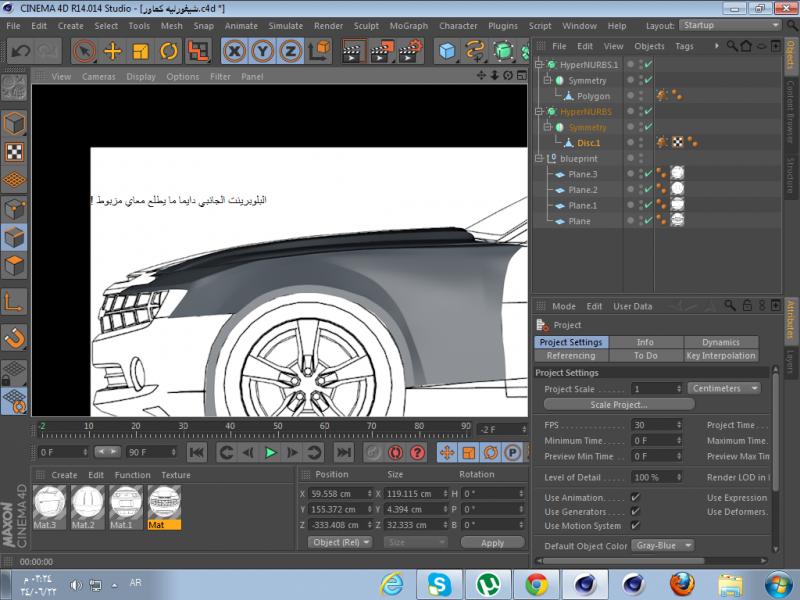Screen dimensions: 800x600
Task: Click the Apply button in coordinates panel
Action: click(x=492, y=542)
